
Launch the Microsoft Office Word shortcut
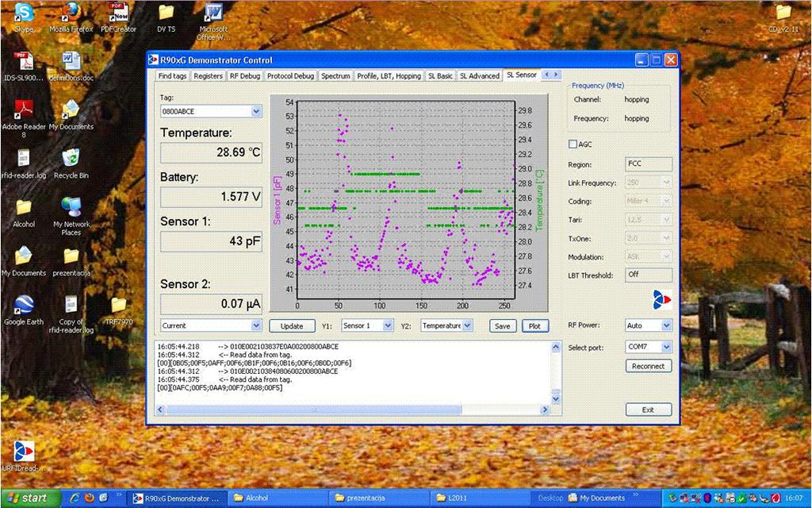[213, 21]
